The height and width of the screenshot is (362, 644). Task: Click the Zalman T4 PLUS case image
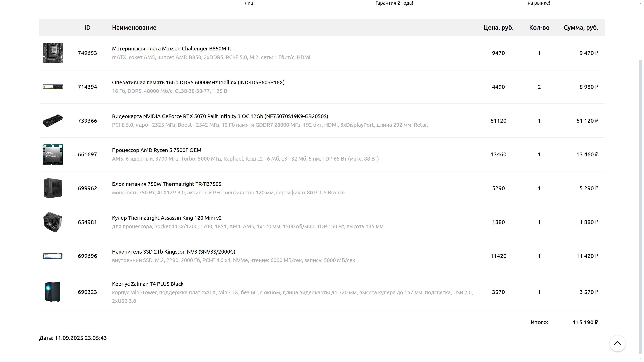pos(53,292)
